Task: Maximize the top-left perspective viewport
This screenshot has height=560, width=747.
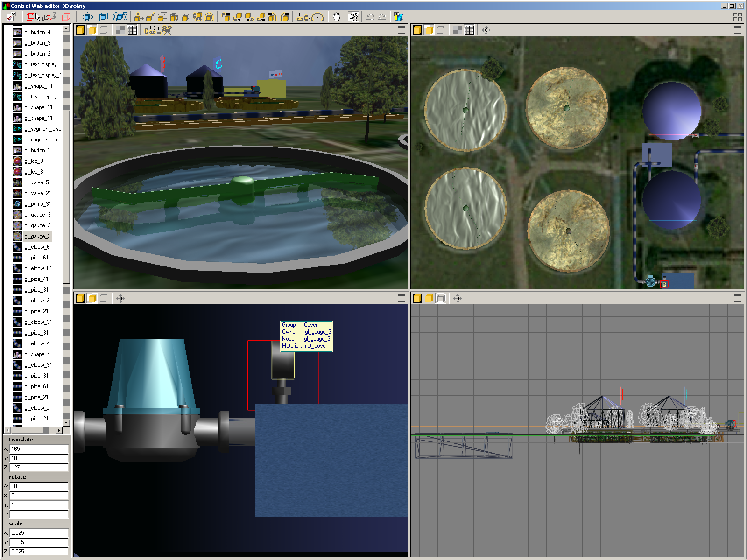Action: click(x=401, y=30)
